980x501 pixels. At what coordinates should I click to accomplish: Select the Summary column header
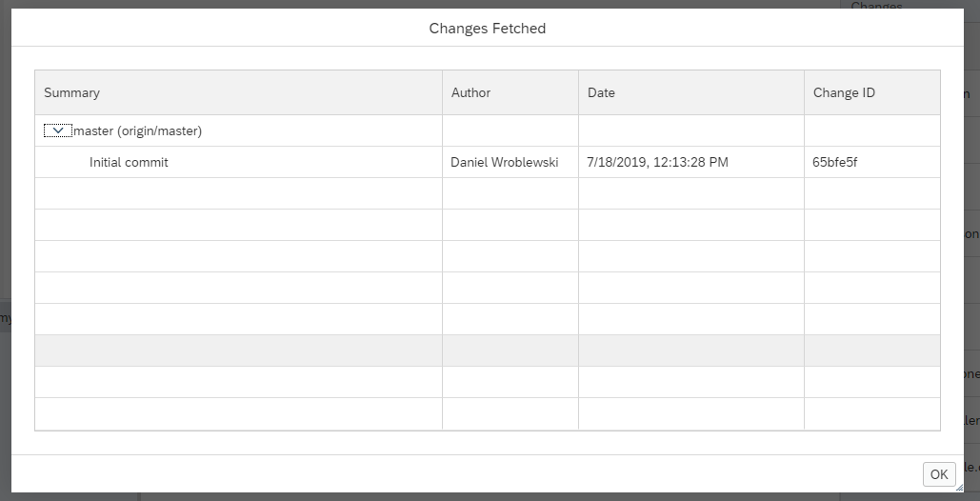pyautogui.click(x=238, y=92)
